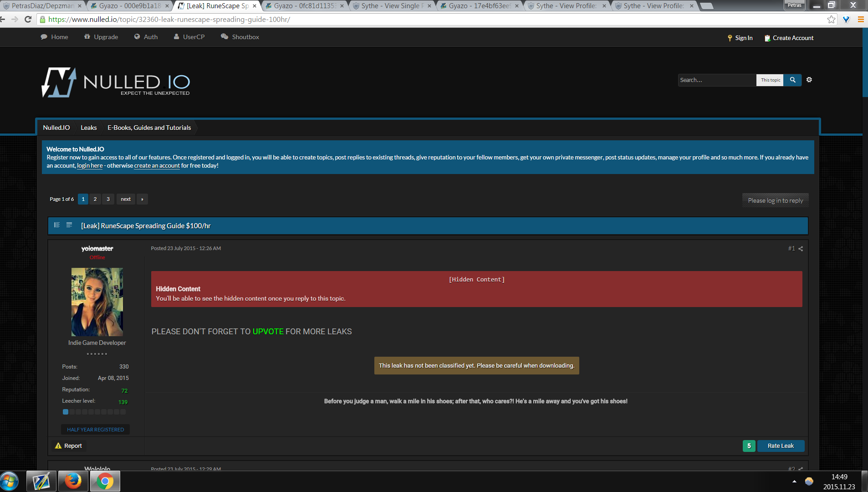Click the search magnifier button
Screen dimensions: 868x492
[x=792, y=80]
